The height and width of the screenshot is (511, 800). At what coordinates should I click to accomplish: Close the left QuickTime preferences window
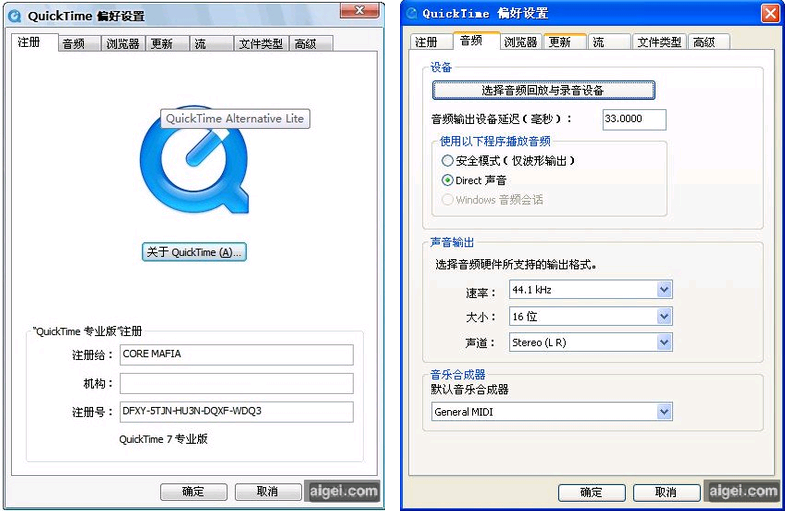click(x=359, y=11)
